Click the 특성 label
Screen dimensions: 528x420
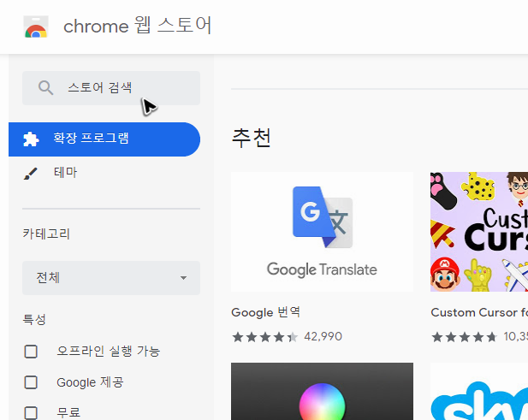[34, 319]
